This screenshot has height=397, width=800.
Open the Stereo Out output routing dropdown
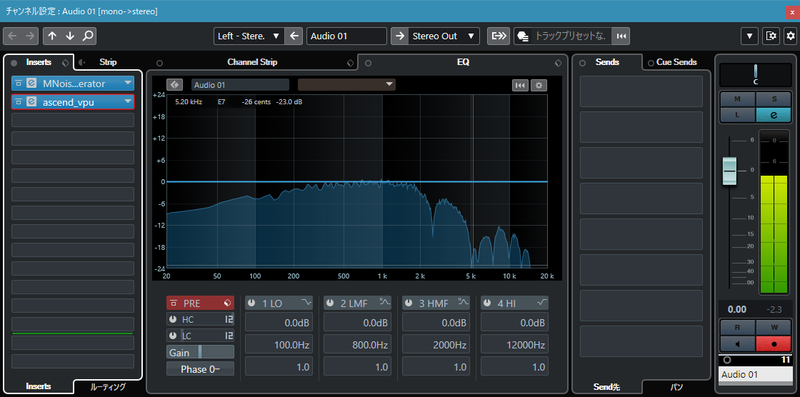click(x=444, y=36)
